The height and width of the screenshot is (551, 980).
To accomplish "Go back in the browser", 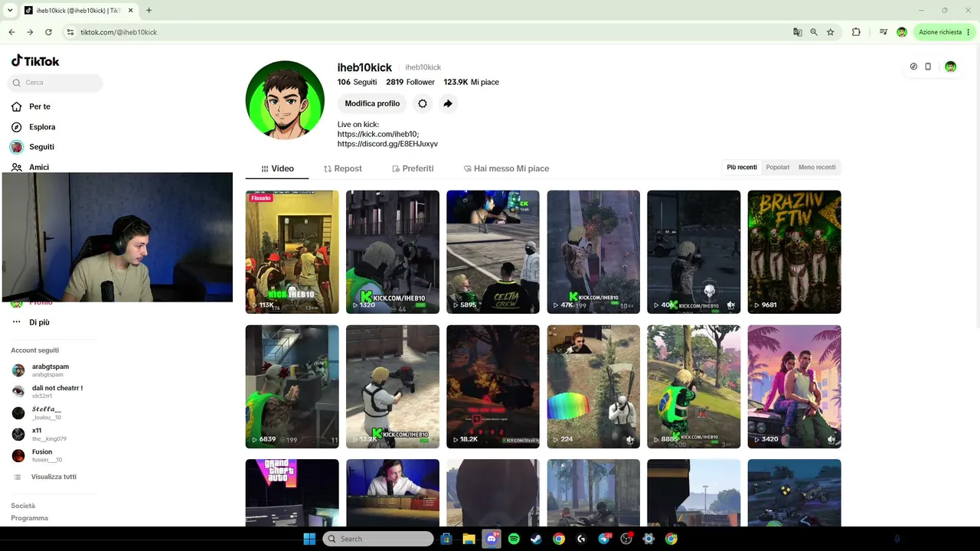I will (11, 32).
